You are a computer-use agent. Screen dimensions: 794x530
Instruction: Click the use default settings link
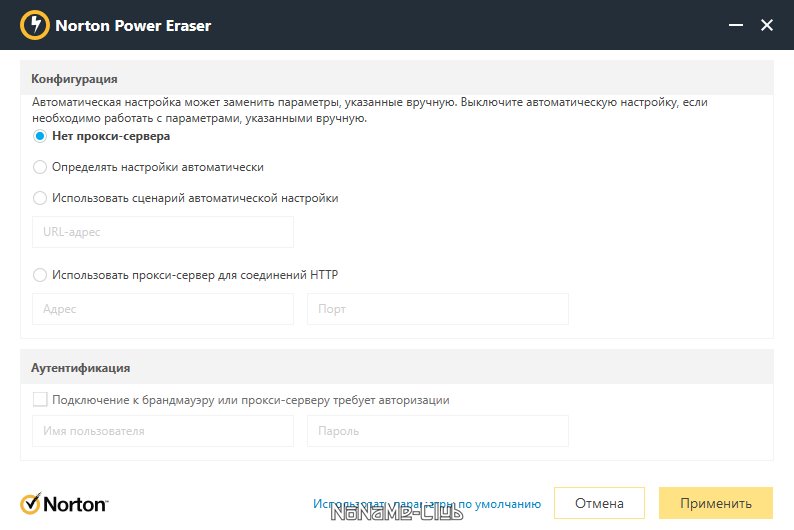point(426,504)
